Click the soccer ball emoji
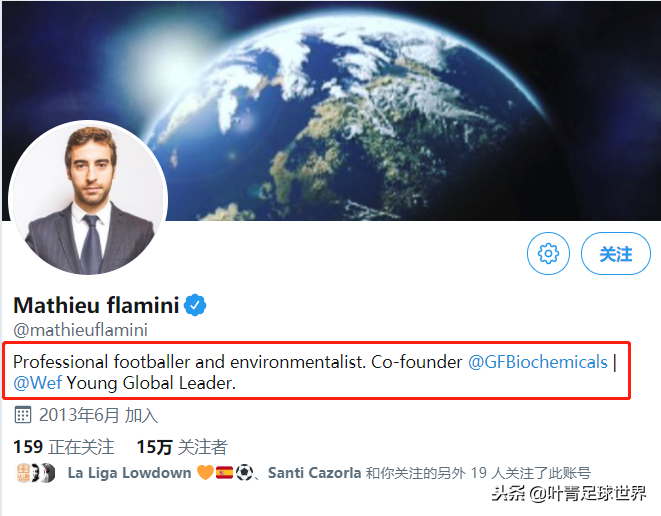 [243, 473]
